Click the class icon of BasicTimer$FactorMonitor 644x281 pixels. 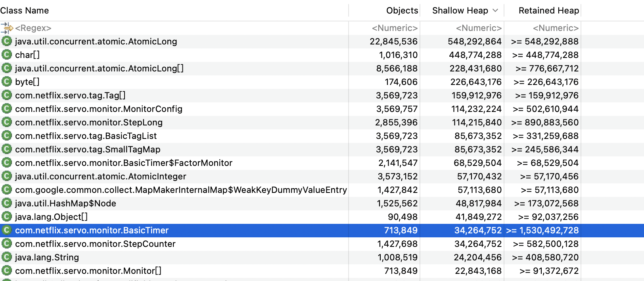(x=7, y=163)
